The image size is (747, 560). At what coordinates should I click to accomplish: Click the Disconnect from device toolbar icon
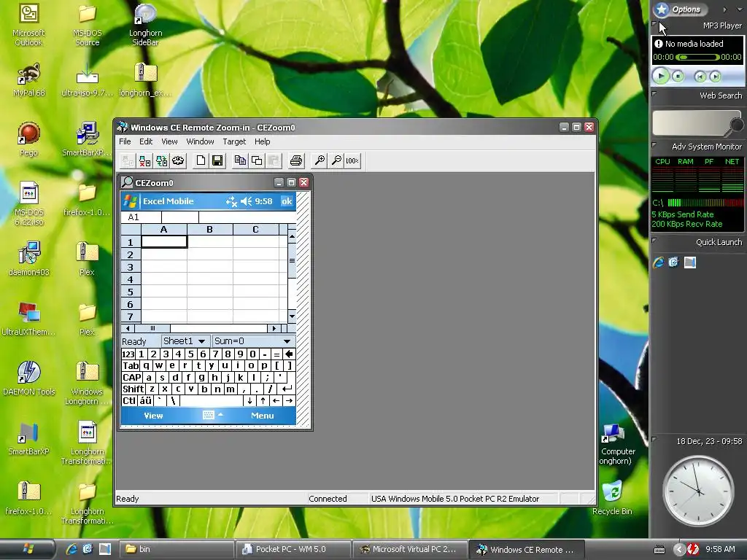click(x=144, y=161)
